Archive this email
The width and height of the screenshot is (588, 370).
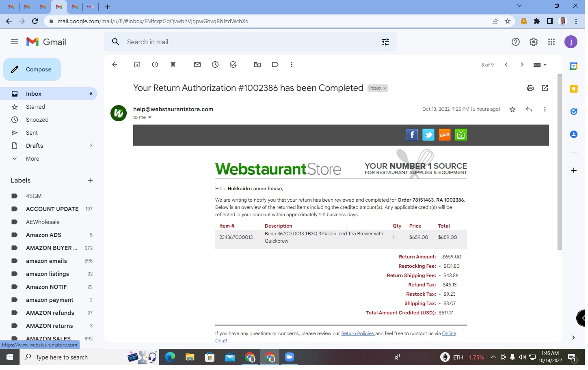pos(137,65)
